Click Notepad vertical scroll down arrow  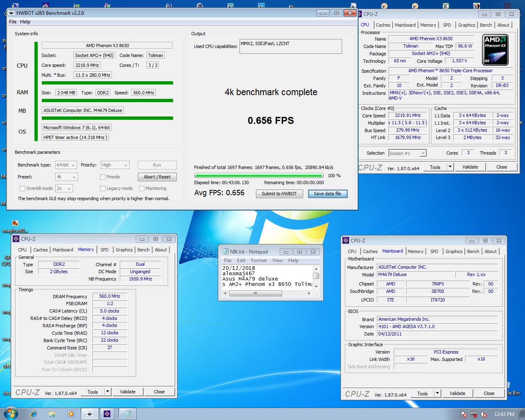pos(316,287)
